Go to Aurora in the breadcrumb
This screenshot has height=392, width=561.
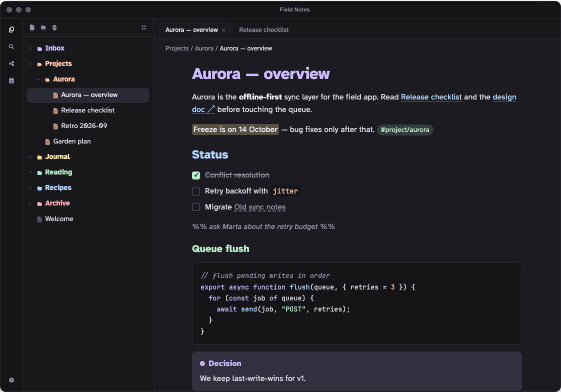204,48
